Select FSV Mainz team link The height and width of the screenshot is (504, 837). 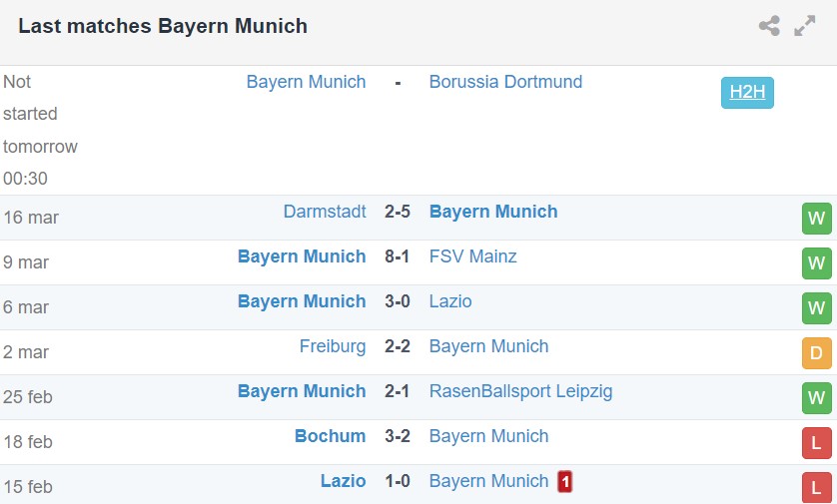(472, 256)
